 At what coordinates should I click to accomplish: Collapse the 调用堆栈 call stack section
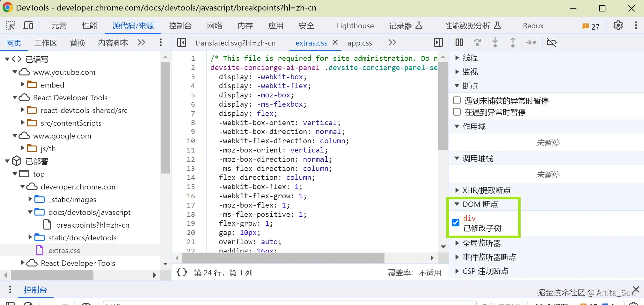457,158
